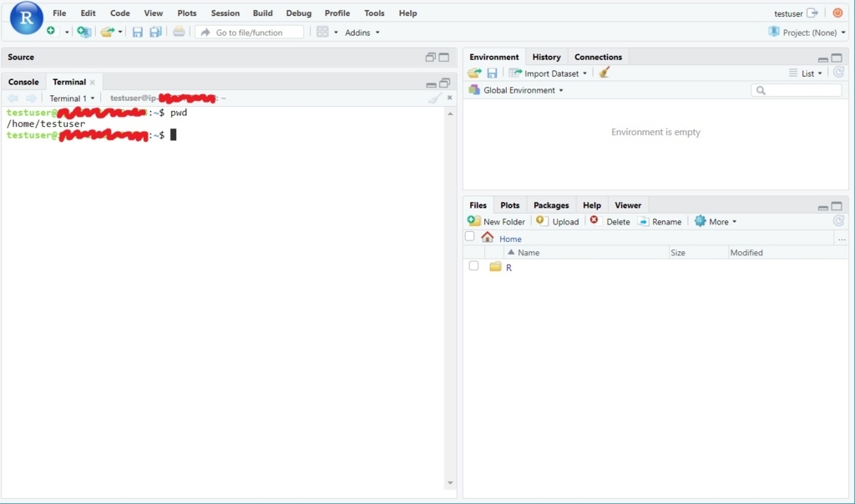Focus the Go to file/function field

(249, 33)
